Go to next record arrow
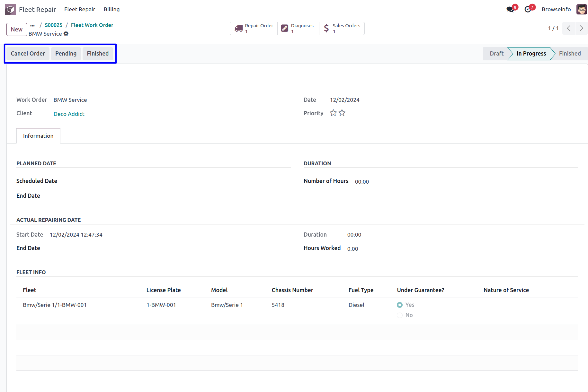The height and width of the screenshot is (392, 588). [581, 28]
